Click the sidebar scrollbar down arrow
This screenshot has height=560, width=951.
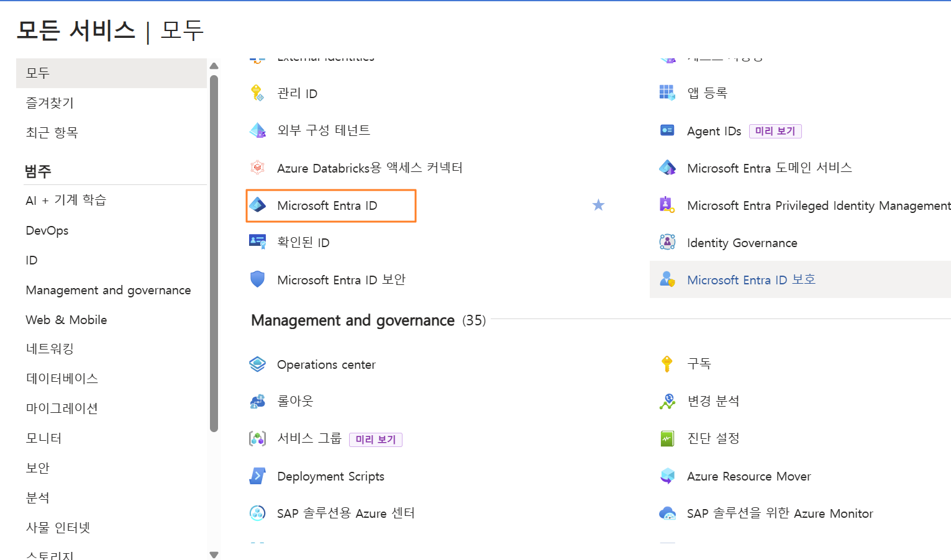click(x=214, y=555)
